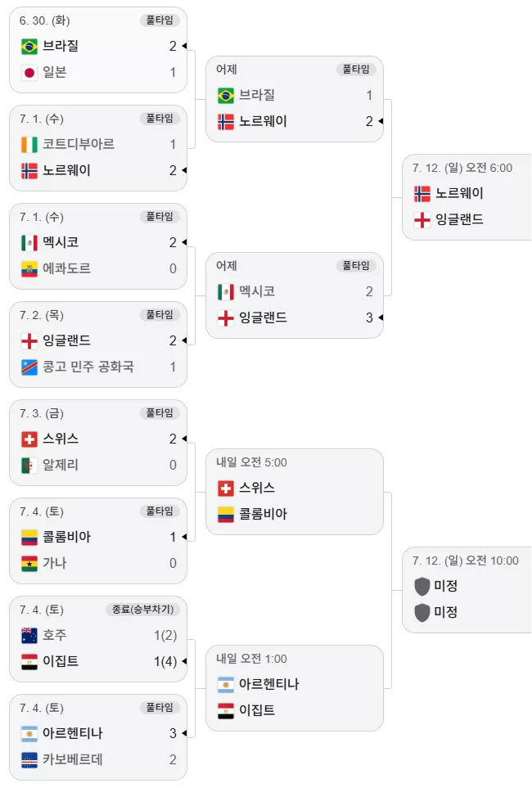This screenshot has height=788, width=532.
Task: Open the Brazil vs Norway quarterfinal card
Action: point(295,99)
